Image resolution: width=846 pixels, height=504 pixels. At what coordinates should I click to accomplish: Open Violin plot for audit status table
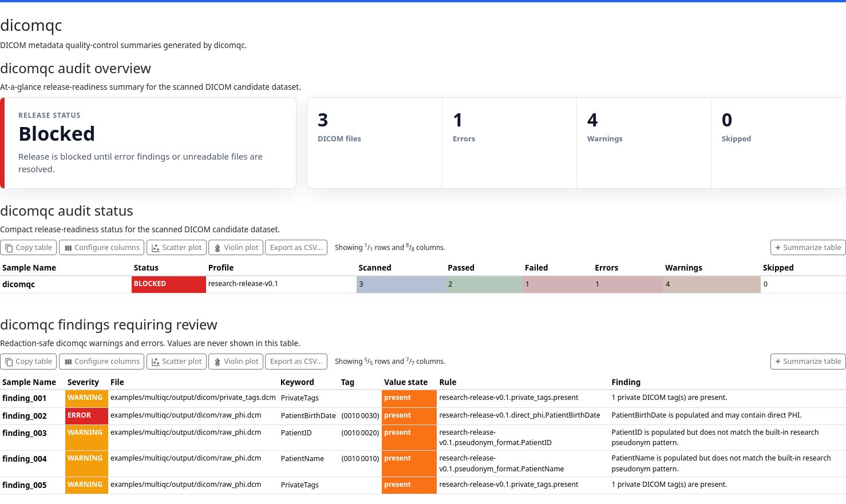coord(235,248)
